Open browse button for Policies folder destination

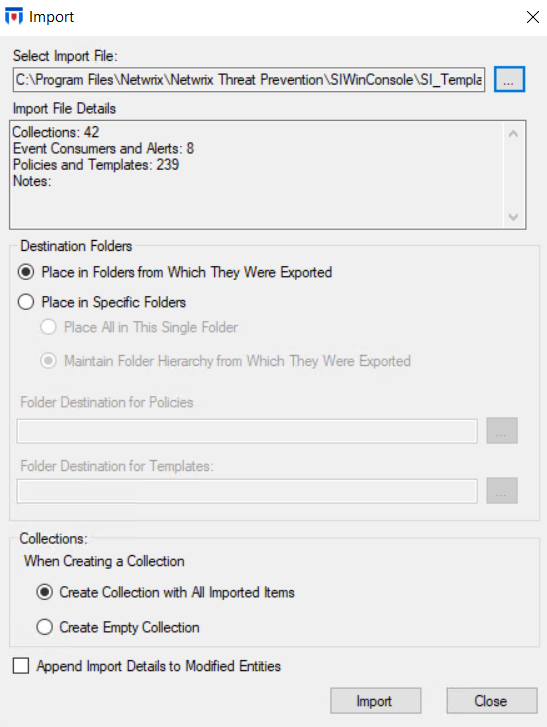point(502,431)
